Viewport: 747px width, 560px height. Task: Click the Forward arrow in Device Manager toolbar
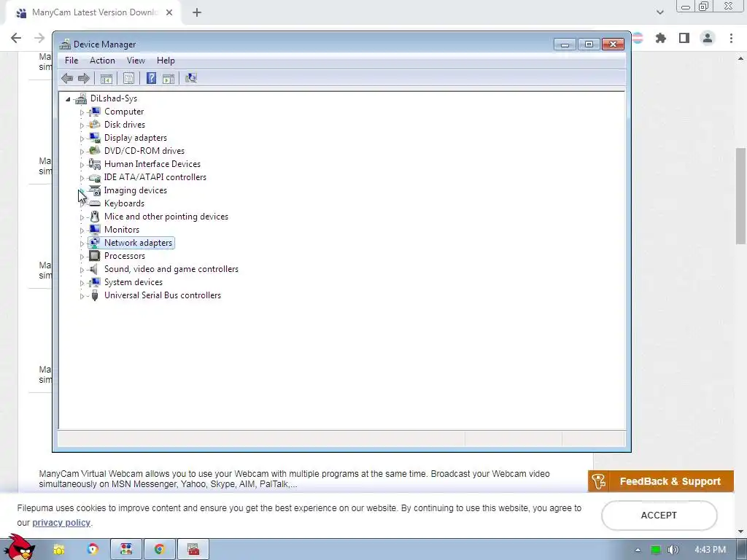tap(84, 78)
